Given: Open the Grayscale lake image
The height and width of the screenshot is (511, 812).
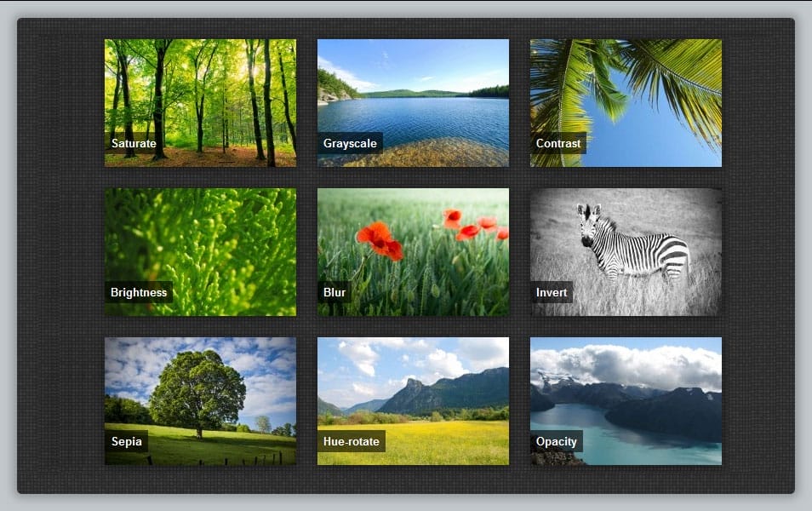Looking at the screenshot, I should (413, 94).
